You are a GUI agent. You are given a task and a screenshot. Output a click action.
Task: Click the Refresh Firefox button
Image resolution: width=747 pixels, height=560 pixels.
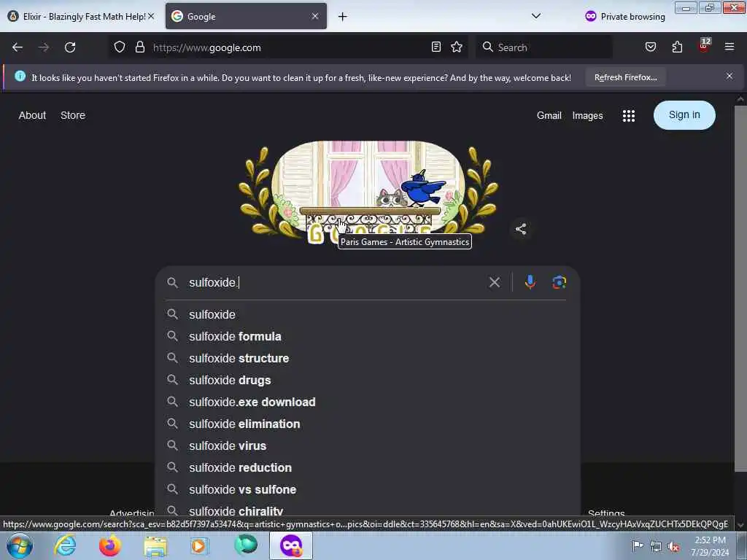coord(625,77)
